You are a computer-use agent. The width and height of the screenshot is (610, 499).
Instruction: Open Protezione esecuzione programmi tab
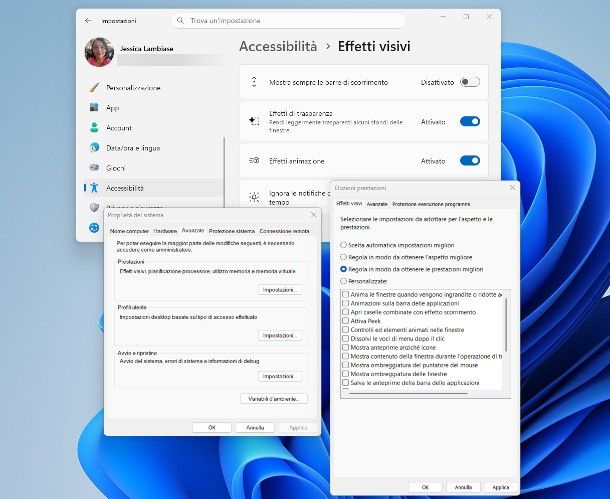(x=431, y=204)
